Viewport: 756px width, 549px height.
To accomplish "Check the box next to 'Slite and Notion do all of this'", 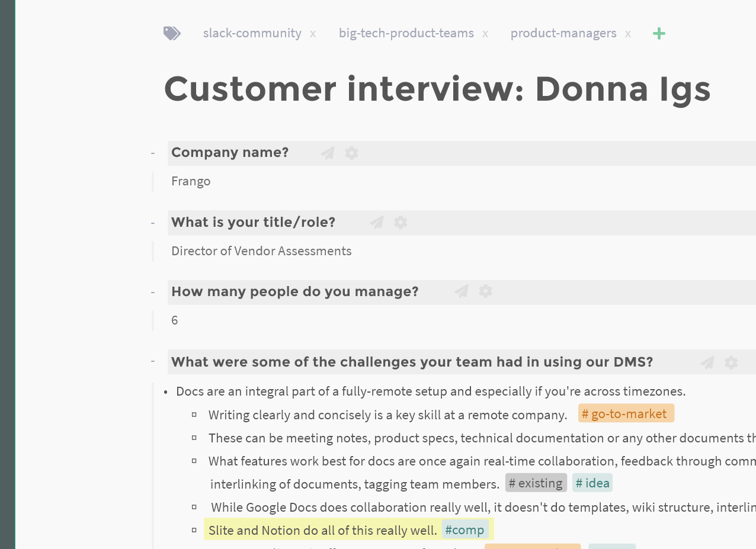I will (x=194, y=529).
